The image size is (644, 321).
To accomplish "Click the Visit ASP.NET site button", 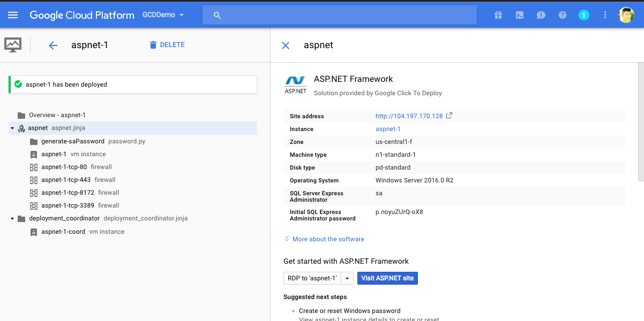I will coord(387,278).
